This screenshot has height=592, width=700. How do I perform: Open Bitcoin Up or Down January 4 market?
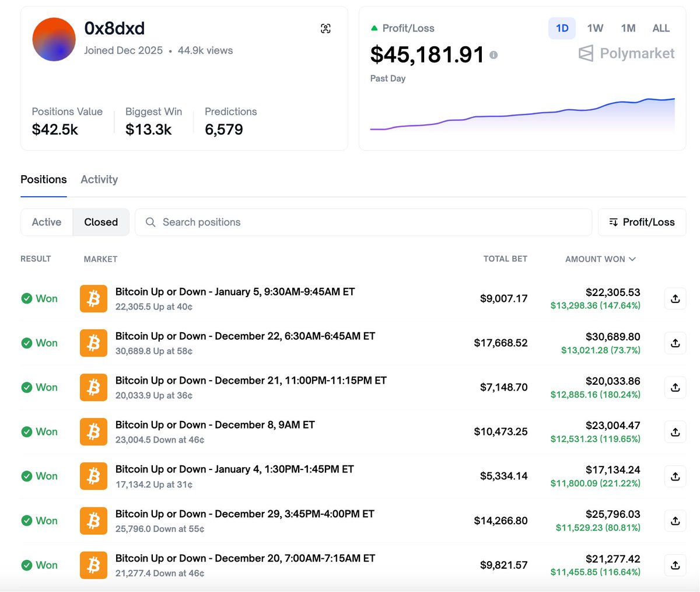coord(235,469)
